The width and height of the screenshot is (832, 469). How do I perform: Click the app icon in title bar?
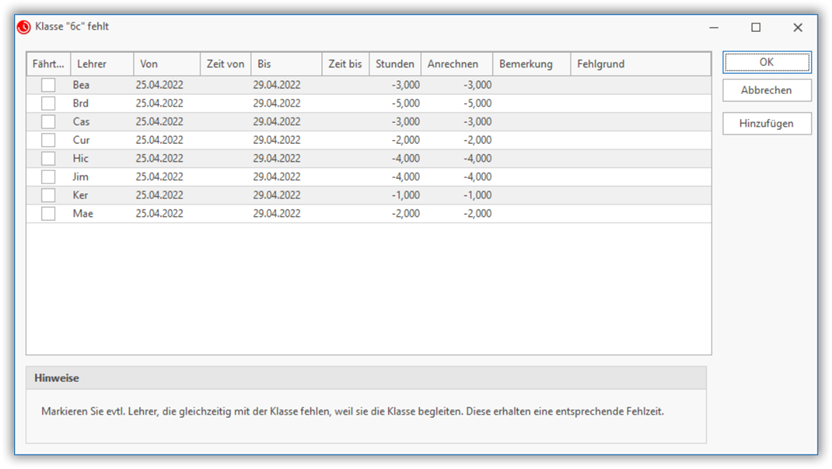(x=24, y=27)
